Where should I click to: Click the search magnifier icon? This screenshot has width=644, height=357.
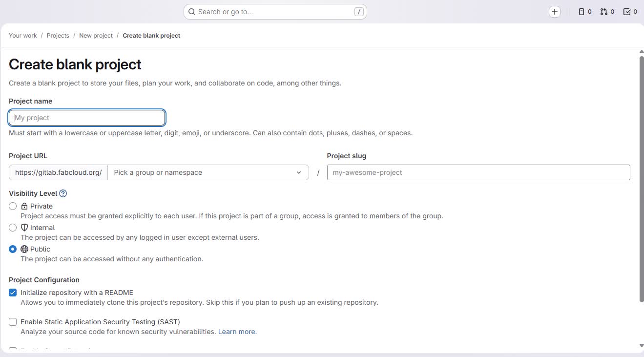point(192,12)
